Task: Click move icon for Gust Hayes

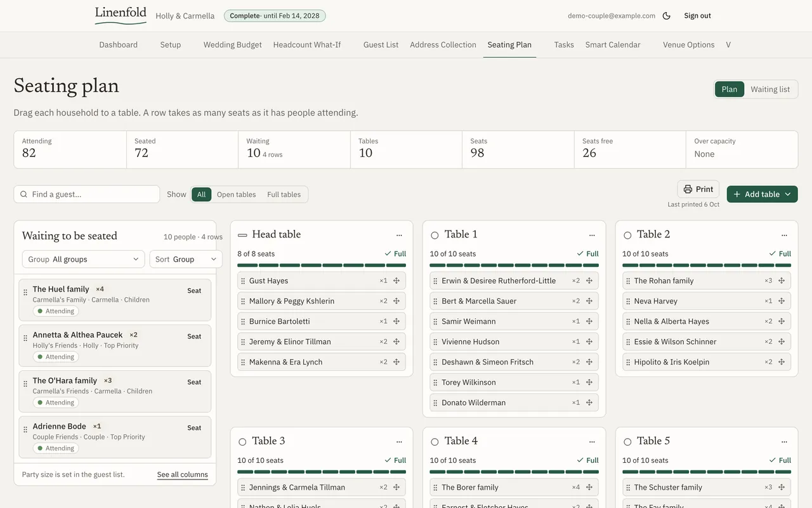Action: click(x=396, y=281)
